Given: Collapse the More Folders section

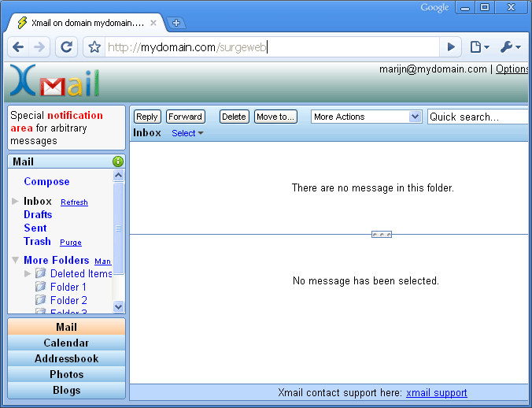Looking at the screenshot, I should pyautogui.click(x=16, y=260).
